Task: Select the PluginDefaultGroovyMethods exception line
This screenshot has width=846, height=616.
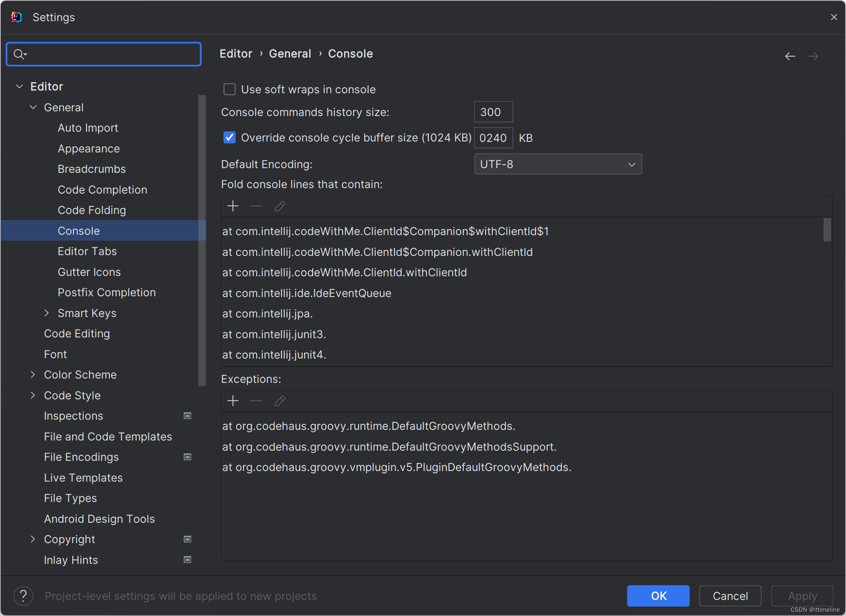Action: (526, 467)
